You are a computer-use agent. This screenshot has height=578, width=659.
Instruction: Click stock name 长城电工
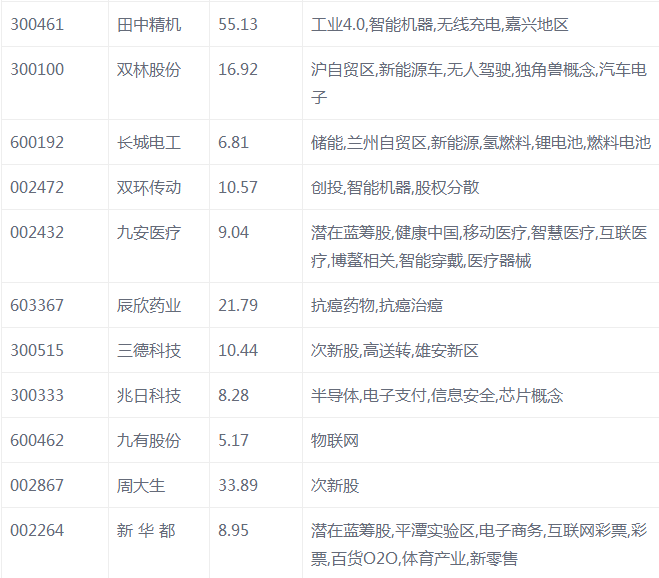tap(149, 143)
